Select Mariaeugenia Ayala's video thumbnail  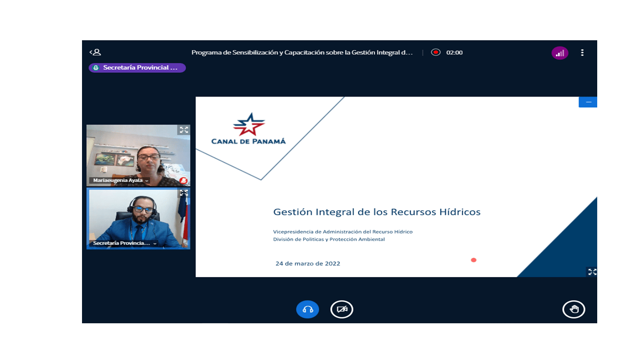[x=138, y=155]
